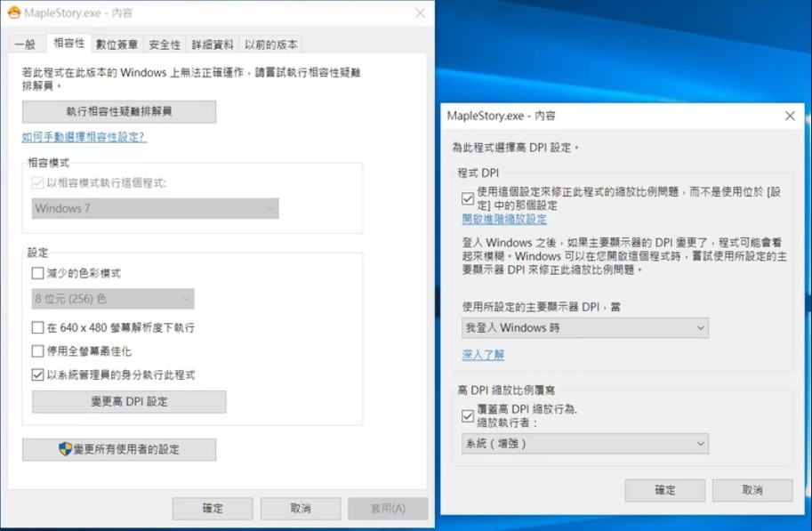Close the high DPI settings dialog
Viewport: 812px width, 531px height.
click(x=789, y=116)
